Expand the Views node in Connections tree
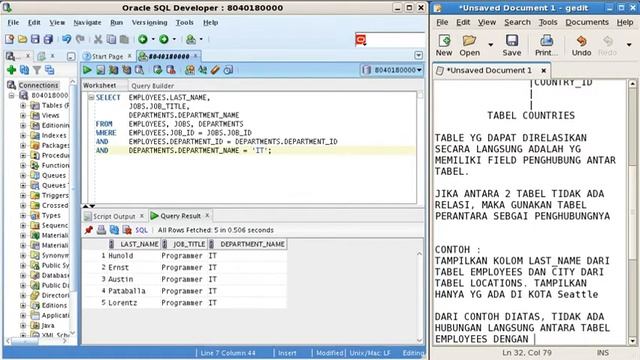Image resolution: width=640 pixels, height=360 pixels. [x=23, y=116]
